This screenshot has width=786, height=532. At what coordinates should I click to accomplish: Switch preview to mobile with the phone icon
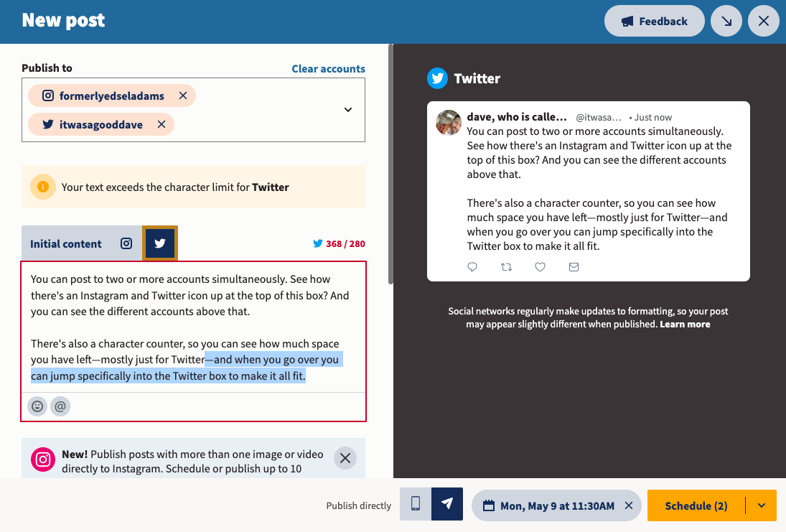415,505
